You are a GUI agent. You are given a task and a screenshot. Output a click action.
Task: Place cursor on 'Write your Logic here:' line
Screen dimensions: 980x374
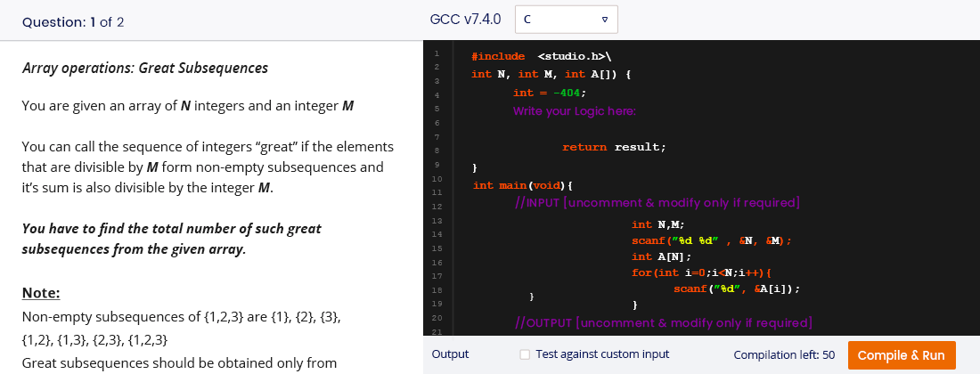coord(575,111)
